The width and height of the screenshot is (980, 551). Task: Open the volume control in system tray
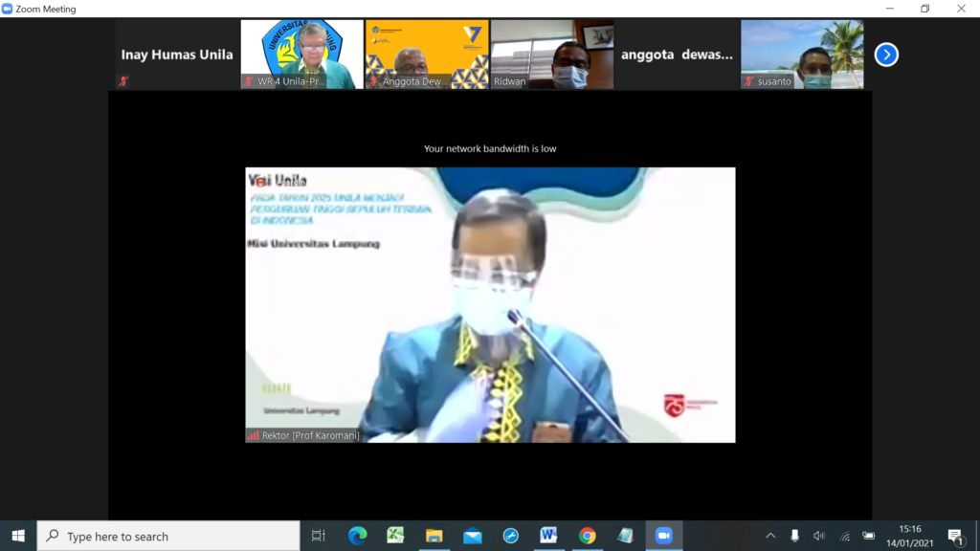[819, 536]
